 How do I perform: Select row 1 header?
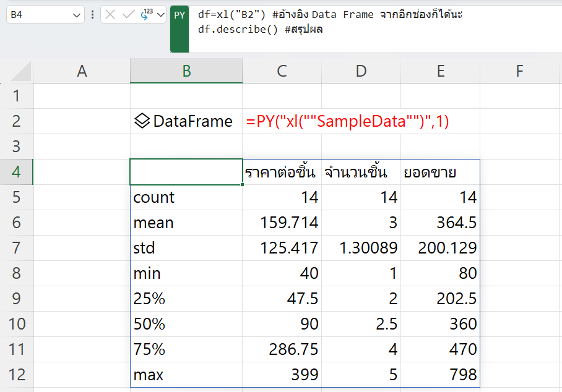[17, 96]
